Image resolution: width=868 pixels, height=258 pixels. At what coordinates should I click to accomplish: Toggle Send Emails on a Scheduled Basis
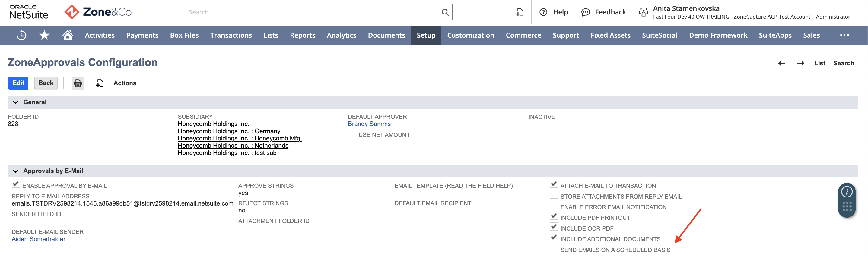pyautogui.click(x=554, y=248)
